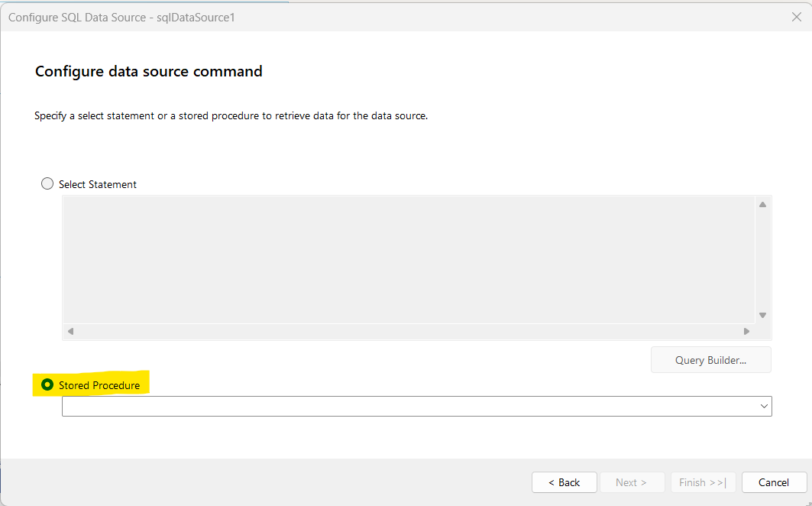Click the scroll down arrow in statement box
This screenshot has width=812, height=506.
762,315
